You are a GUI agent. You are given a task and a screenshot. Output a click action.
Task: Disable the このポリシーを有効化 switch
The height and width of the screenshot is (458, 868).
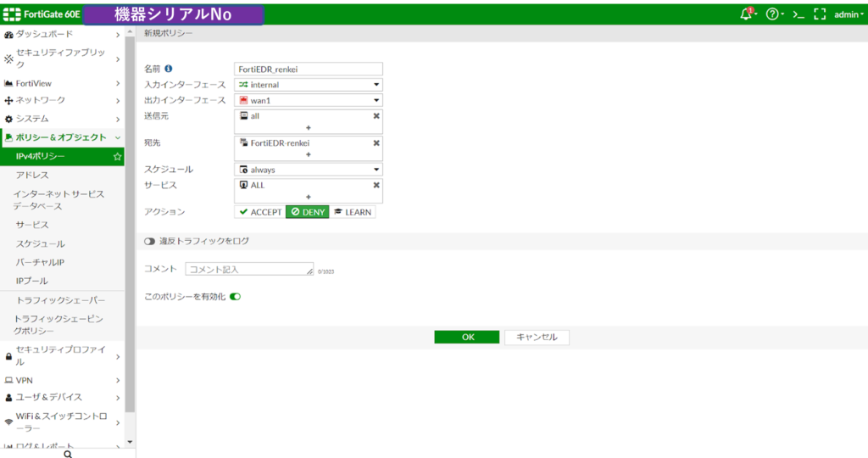click(236, 297)
